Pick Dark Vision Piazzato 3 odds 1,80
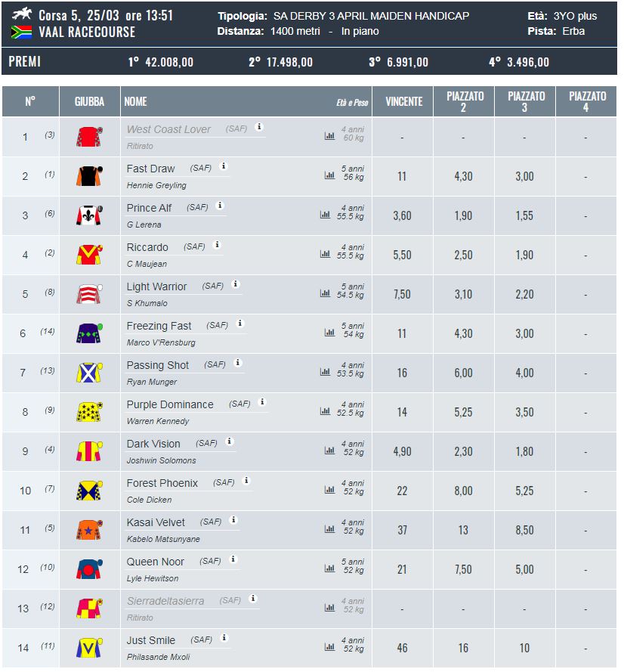Image resolution: width=624 pixels, height=672 pixels. pyautogui.click(x=524, y=452)
